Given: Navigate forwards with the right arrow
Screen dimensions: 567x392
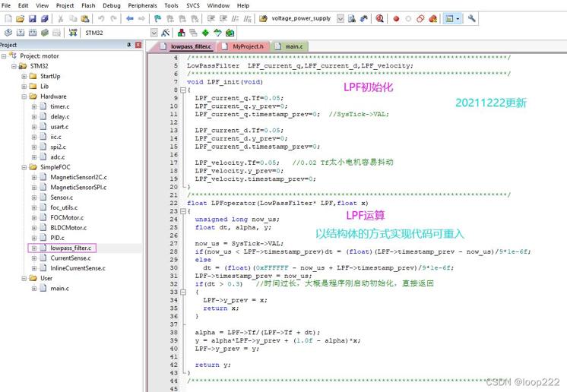Looking at the screenshot, I should point(141,19).
